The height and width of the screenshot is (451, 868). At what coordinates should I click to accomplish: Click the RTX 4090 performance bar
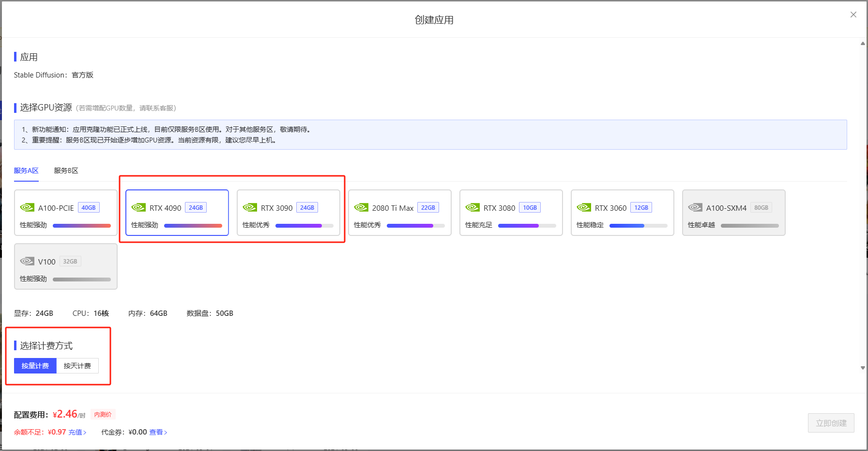(193, 225)
